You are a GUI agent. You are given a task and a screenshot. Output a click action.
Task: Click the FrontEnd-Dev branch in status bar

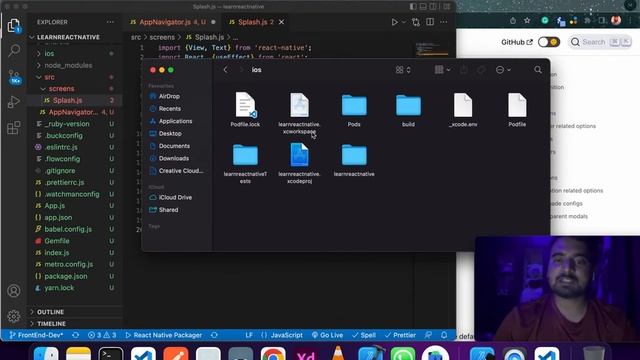[36, 335]
